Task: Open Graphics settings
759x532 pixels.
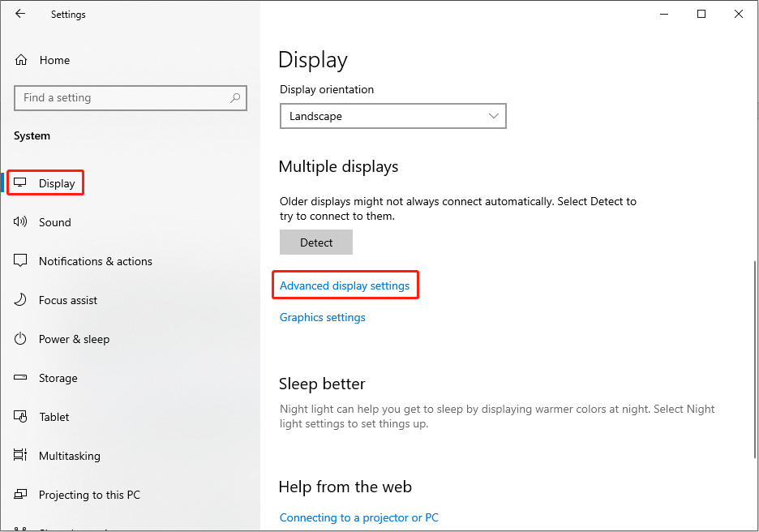Action: point(322,317)
